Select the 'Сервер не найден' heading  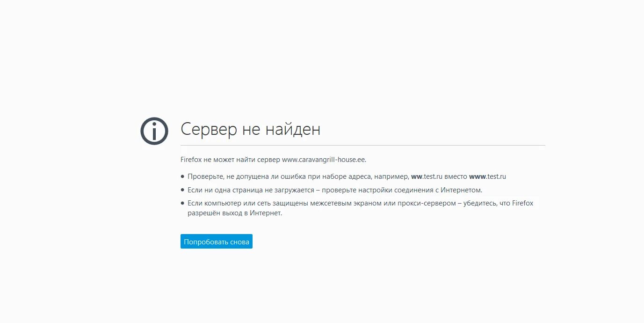(x=251, y=129)
